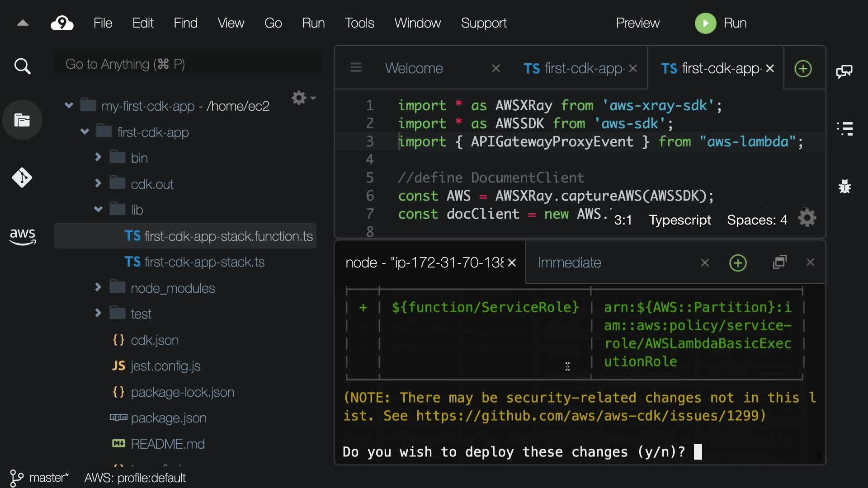Open the AWS Explorer sidebar icon

(x=22, y=236)
